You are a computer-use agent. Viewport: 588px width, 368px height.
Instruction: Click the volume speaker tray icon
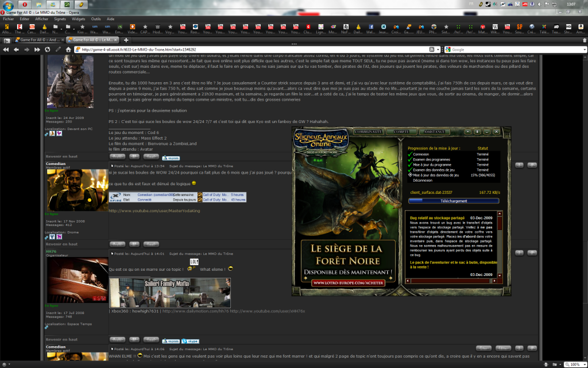pos(540,5)
